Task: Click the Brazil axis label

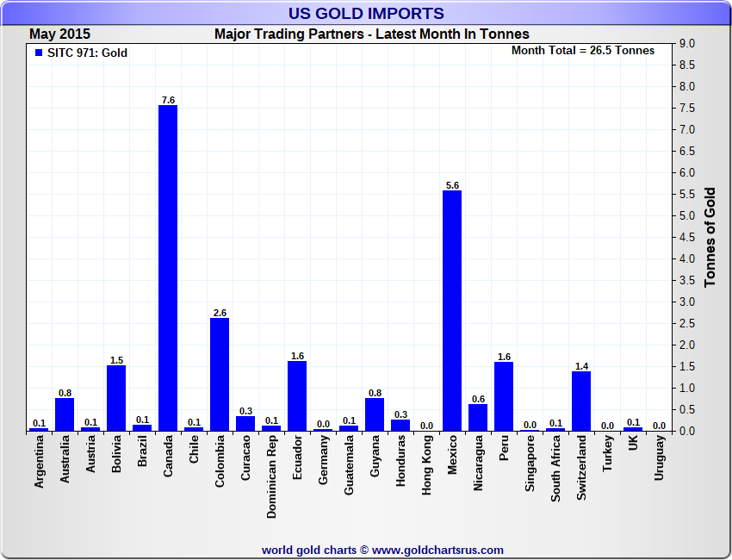Action: click(x=142, y=451)
